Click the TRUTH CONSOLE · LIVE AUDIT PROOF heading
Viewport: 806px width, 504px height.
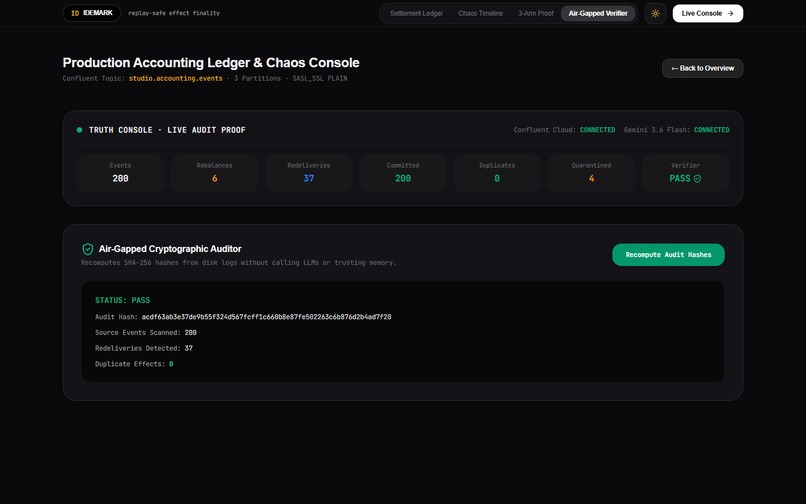tap(167, 130)
